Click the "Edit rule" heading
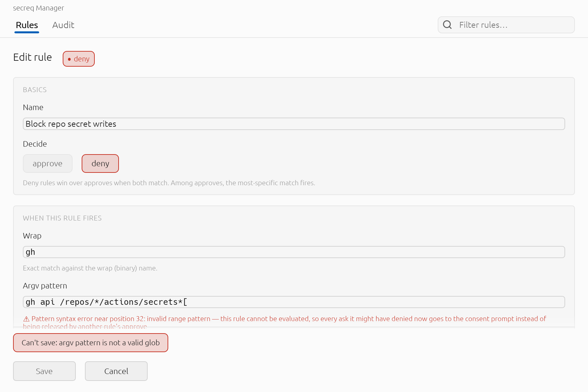Viewport: 588px width, 392px height. coord(33,57)
